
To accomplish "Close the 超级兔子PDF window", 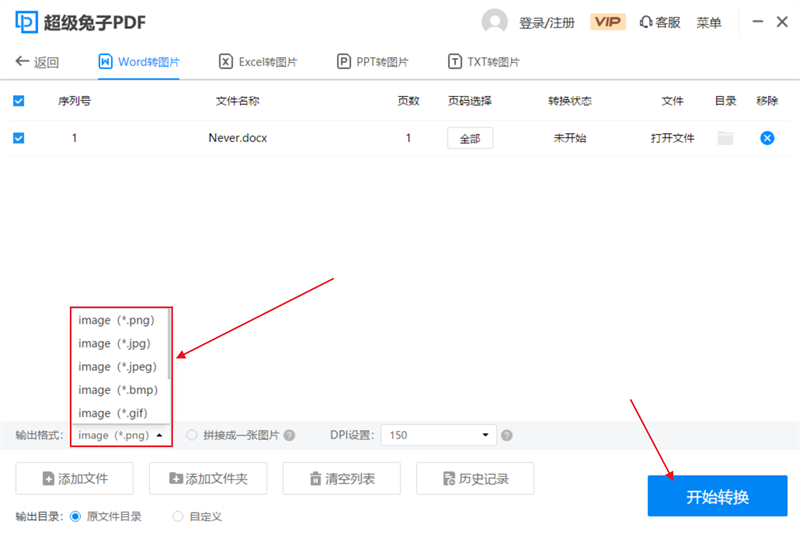I will 782,21.
